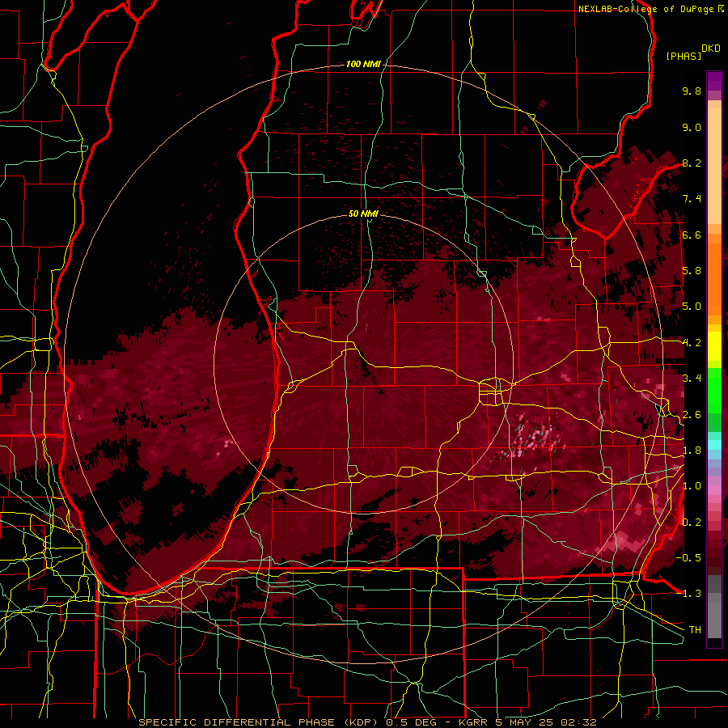Image resolution: width=728 pixels, height=728 pixels.
Task: Select the dark orange color bar segment
Action: tap(714, 280)
